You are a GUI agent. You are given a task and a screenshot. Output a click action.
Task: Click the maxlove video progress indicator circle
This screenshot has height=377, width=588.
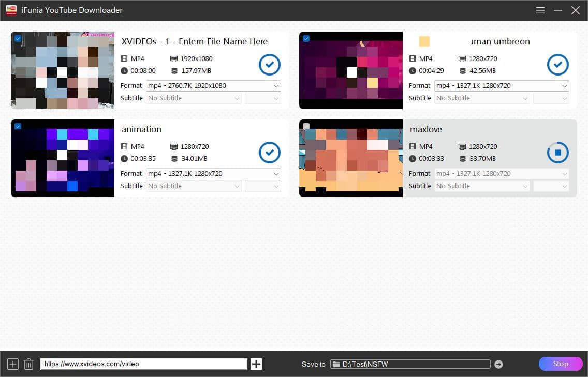point(557,153)
